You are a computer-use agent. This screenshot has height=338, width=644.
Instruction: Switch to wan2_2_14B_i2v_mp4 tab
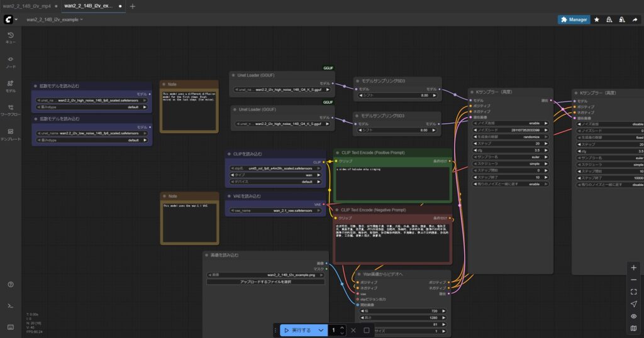pos(26,6)
